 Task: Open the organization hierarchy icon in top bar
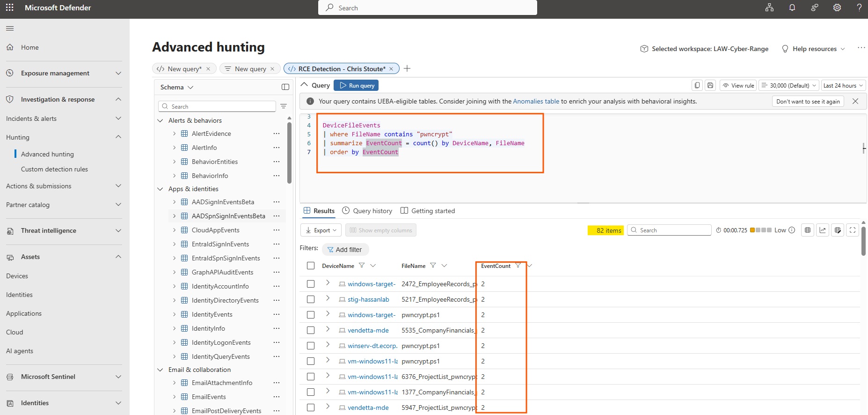[769, 7]
